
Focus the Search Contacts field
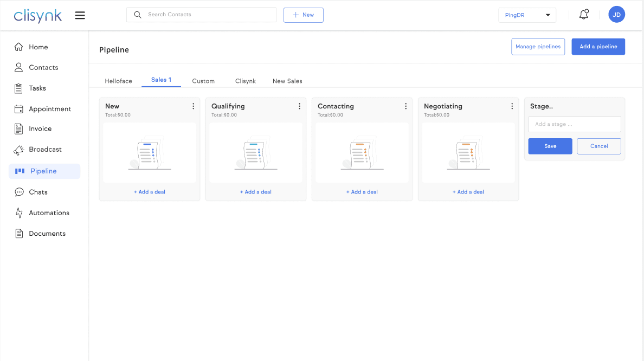tap(201, 15)
